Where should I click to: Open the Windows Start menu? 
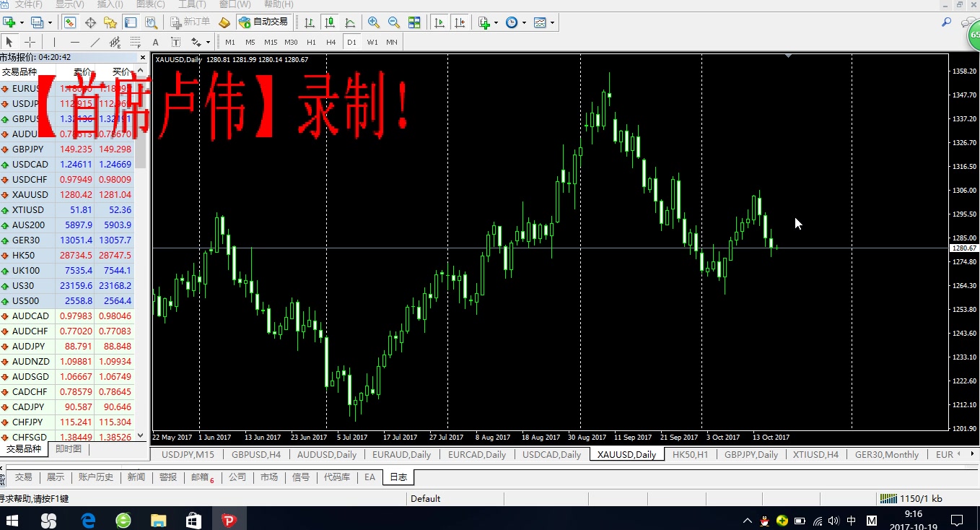tap(13, 520)
